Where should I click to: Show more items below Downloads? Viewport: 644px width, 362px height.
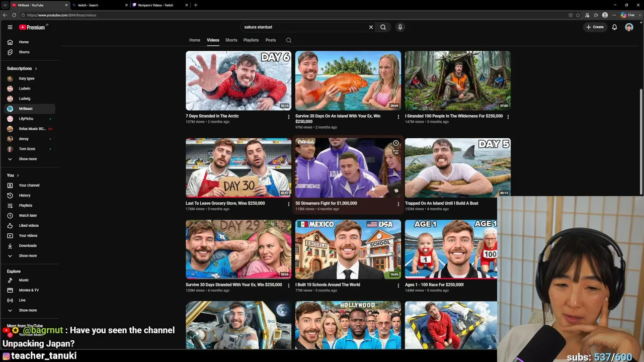pos(30,256)
